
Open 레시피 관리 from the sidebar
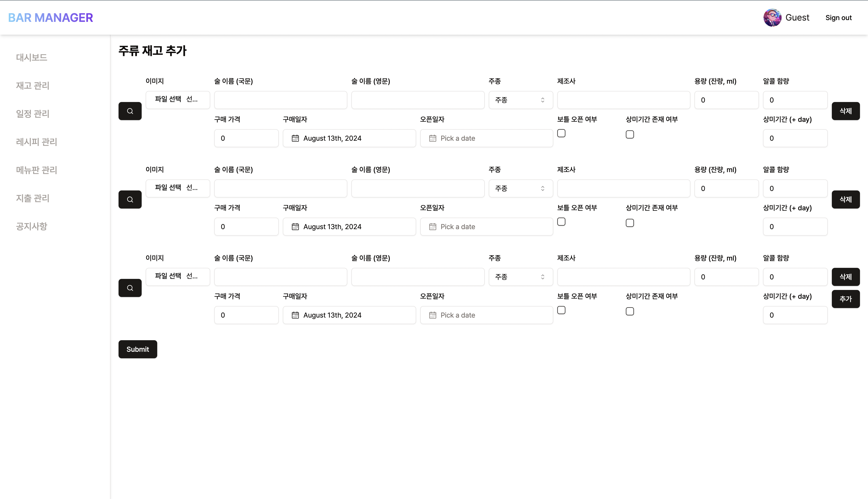coord(36,141)
